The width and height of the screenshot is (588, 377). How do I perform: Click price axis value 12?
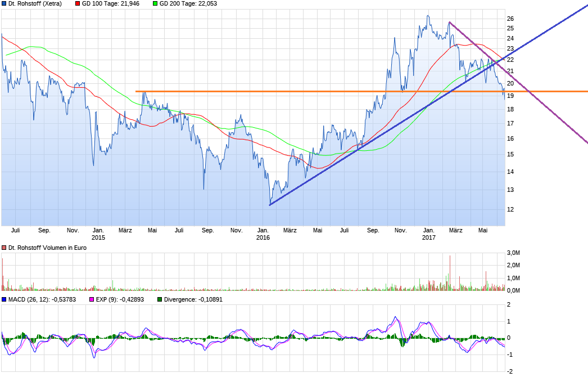[510, 209]
